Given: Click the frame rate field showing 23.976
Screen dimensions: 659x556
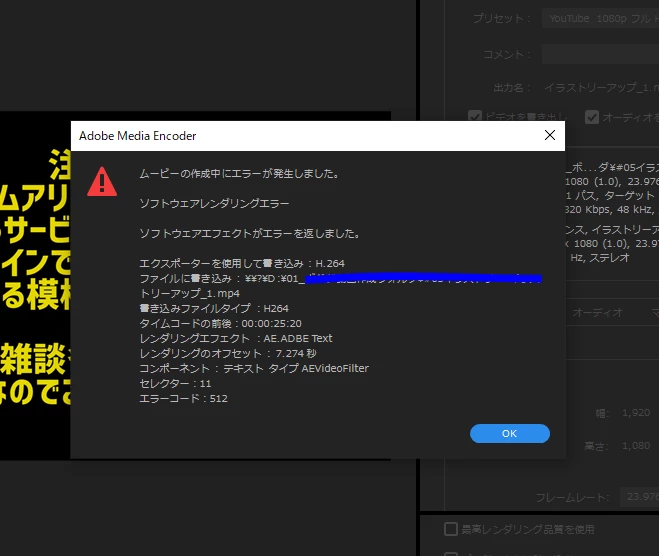Looking at the screenshot, I should (x=639, y=497).
